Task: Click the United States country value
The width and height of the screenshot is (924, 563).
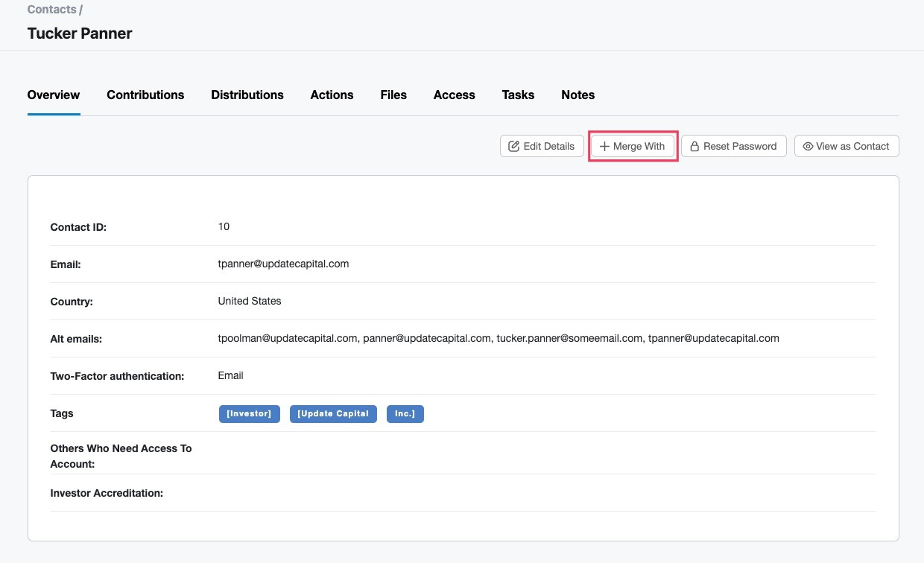Action: click(x=250, y=301)
